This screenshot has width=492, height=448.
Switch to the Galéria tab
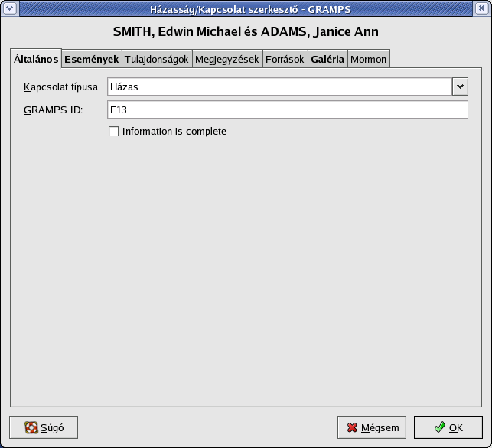327,59
